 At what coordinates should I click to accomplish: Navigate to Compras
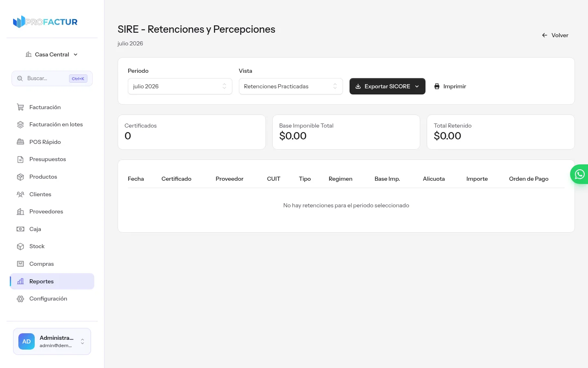pyautogui.click(x=52, y=264)
